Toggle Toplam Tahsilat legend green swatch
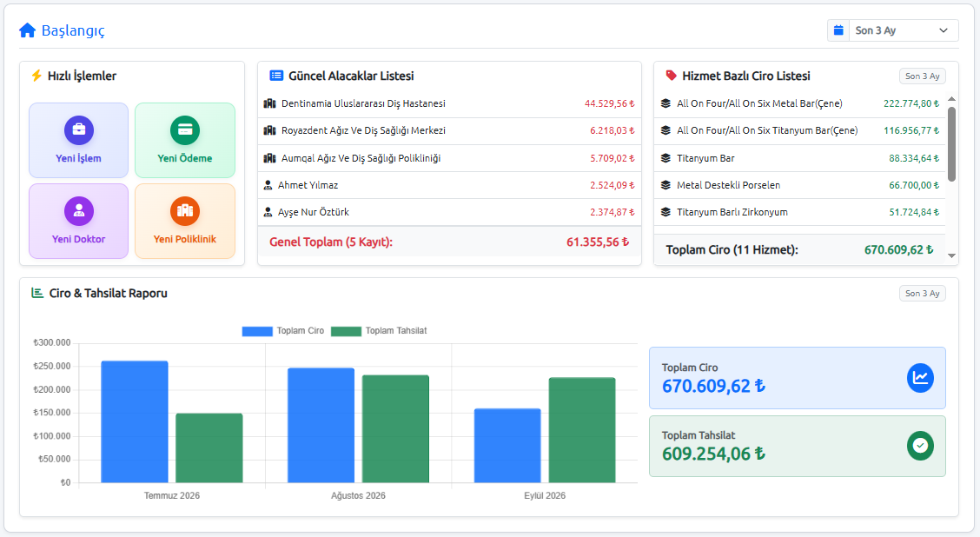 point(347,331)
